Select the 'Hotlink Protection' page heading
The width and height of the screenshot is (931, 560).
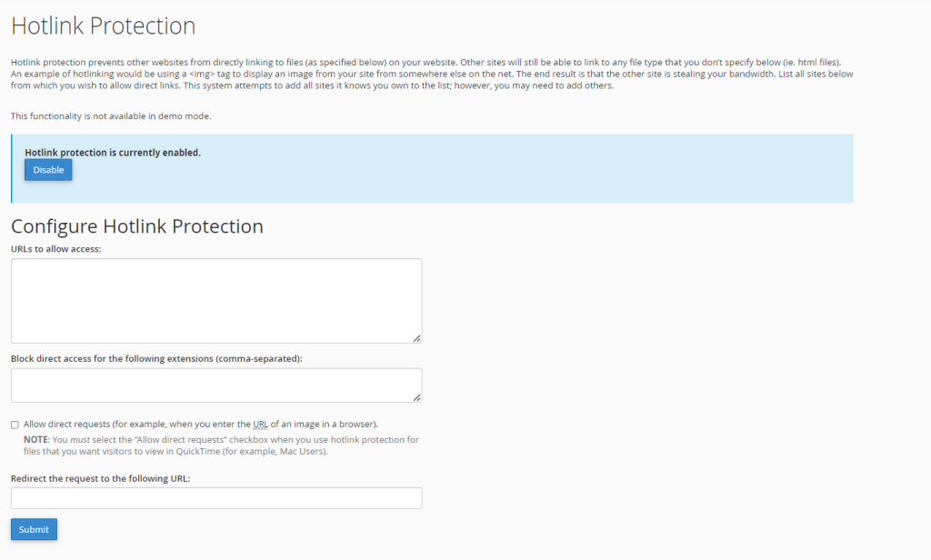point(104,26)
